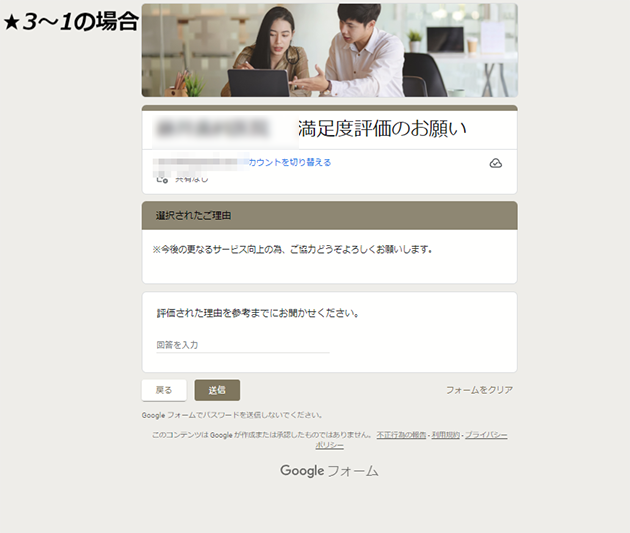Screen dimensions: 630x533
Task: Open the 不正行為の報告 link
Action: (x=401, y=435)
